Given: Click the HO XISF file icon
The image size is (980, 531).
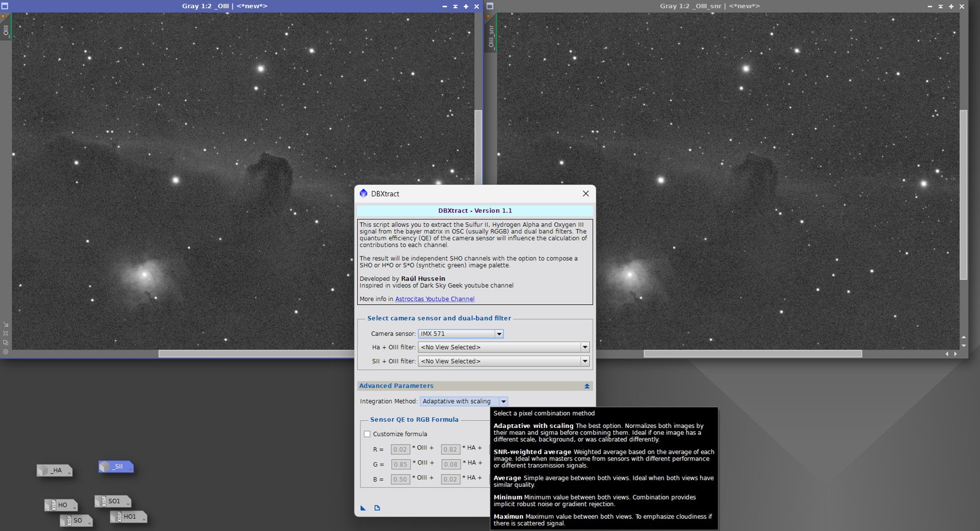Looking at the screenshot, I should pos(61,505).
